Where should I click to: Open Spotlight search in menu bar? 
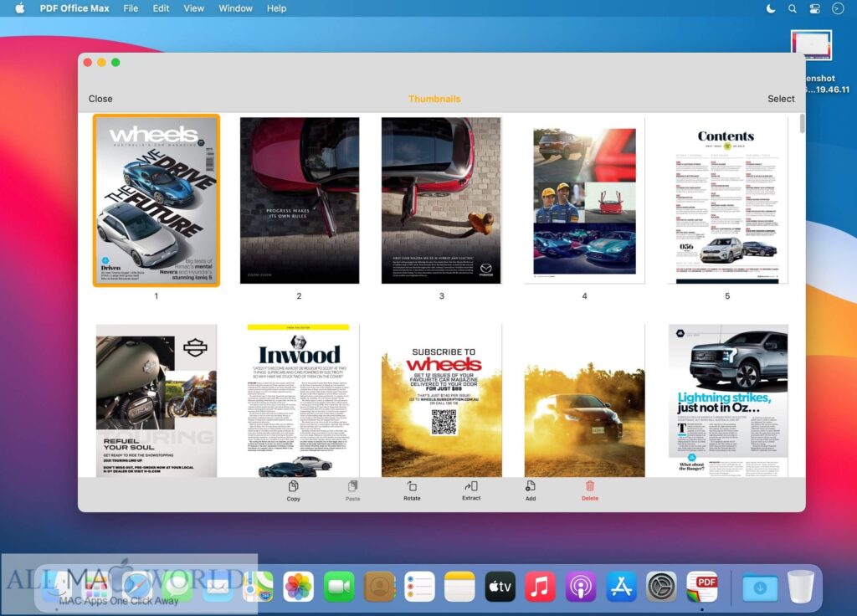point(792,8)
